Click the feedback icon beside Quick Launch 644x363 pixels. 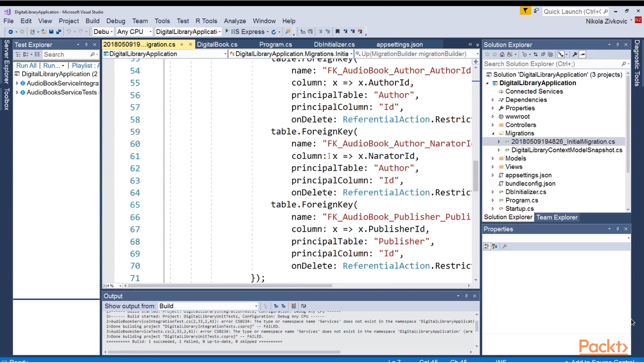click(x=536, y=11)
